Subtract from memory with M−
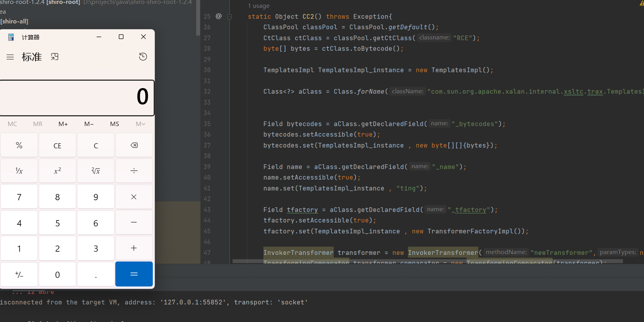This screenshot has height=322, width=644. pyautogui.click(x=89, y=124)
